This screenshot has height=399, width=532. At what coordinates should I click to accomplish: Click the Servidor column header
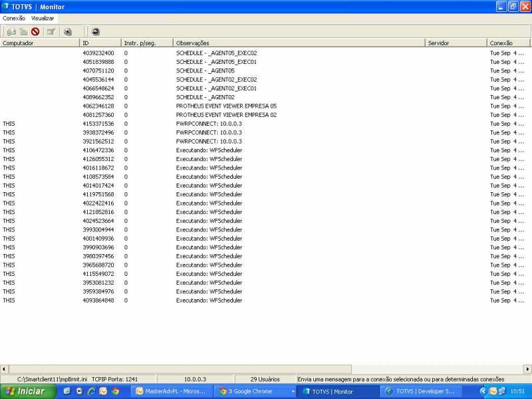456,43
